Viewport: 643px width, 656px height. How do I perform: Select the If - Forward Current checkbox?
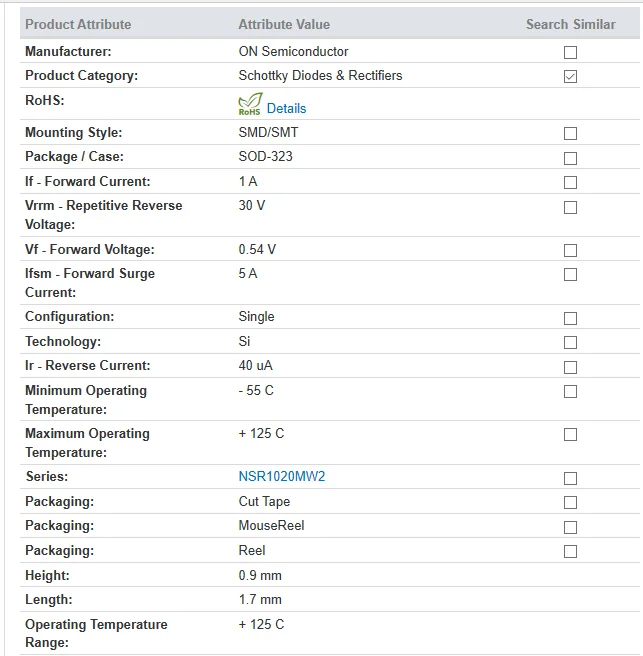coord(570,182)
